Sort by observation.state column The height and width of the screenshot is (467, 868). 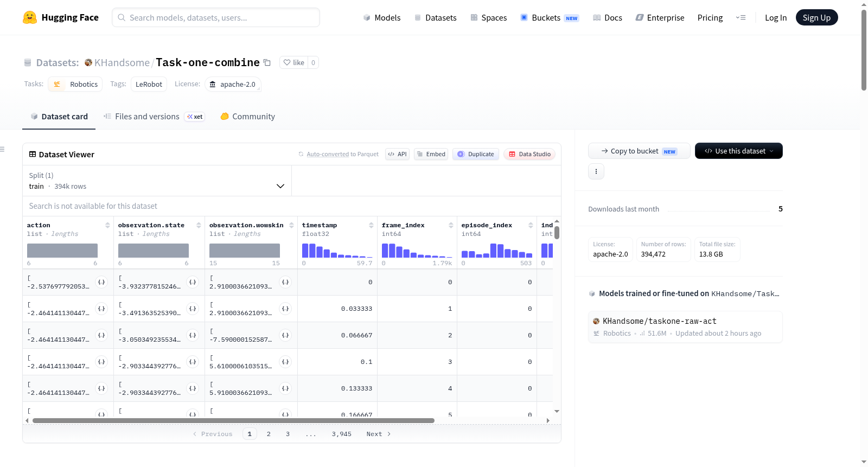[199, 225]
